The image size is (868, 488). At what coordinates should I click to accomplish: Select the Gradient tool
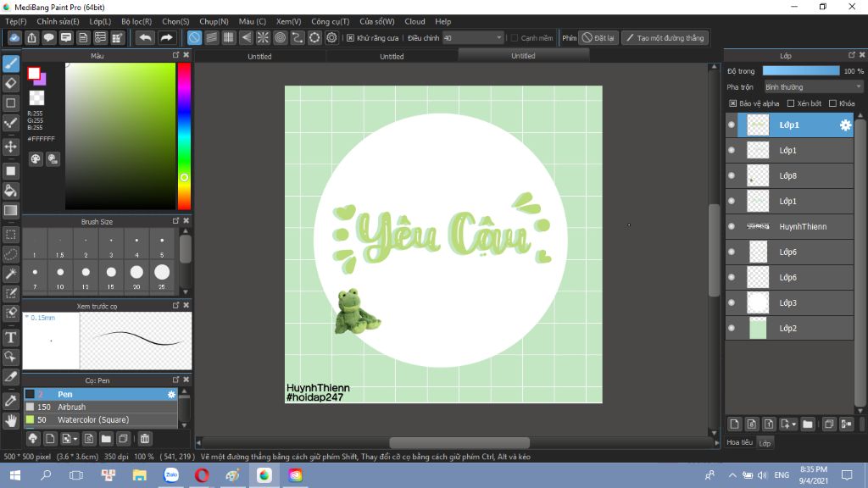[10, 210]
